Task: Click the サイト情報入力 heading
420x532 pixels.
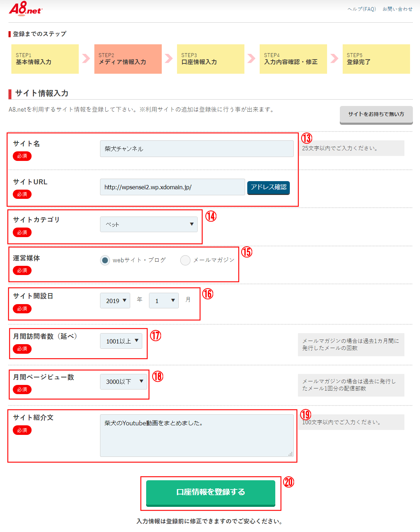Action: (x=42, y=93)
